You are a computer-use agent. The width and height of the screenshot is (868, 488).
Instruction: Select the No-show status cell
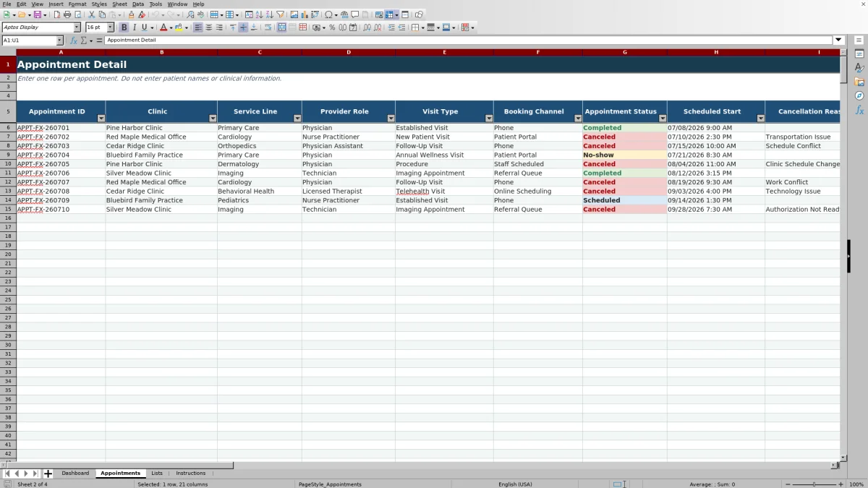tap(625, 155)
